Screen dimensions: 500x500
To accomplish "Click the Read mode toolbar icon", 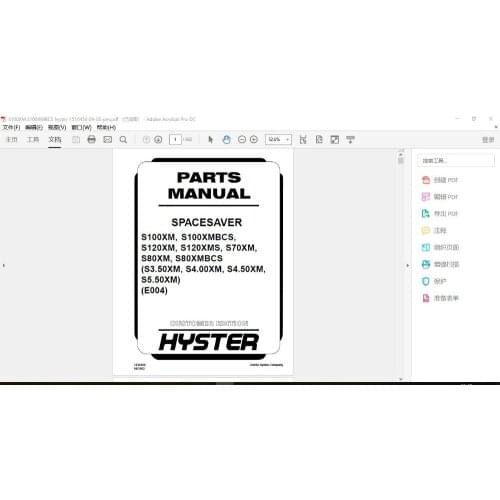I will [x=350, y=140].
